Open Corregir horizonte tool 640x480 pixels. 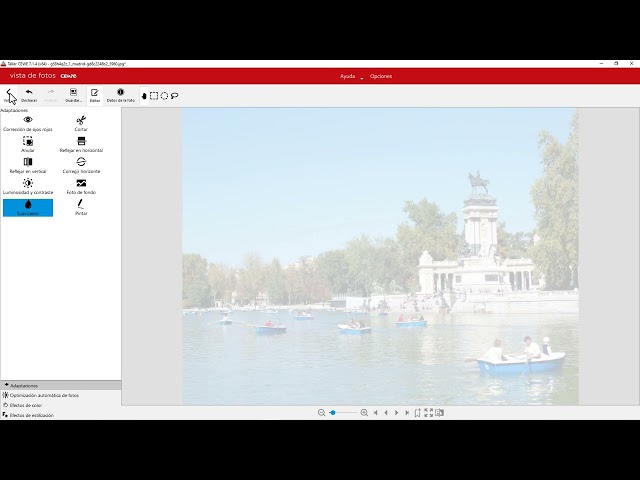81,165
